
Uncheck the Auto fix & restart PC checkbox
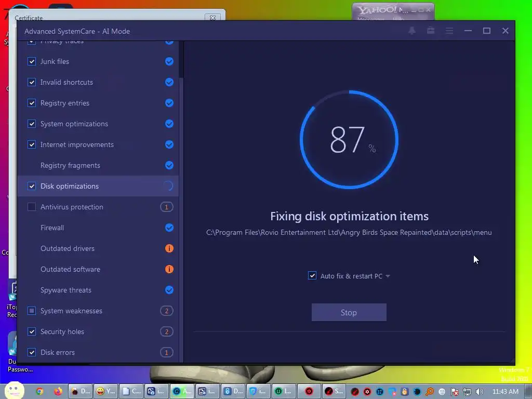[x=312, y=275]
